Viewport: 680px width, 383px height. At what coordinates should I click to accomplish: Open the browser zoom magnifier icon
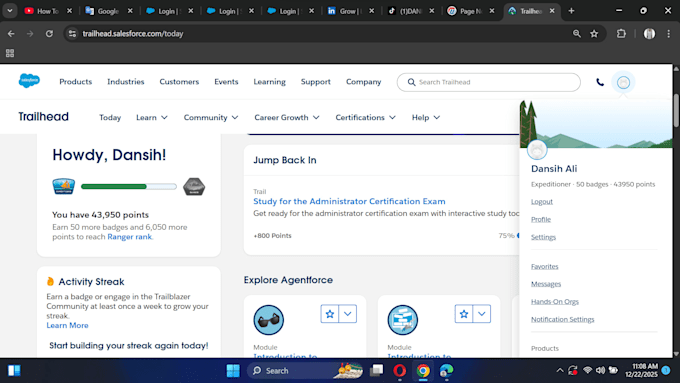pos(576,33)
